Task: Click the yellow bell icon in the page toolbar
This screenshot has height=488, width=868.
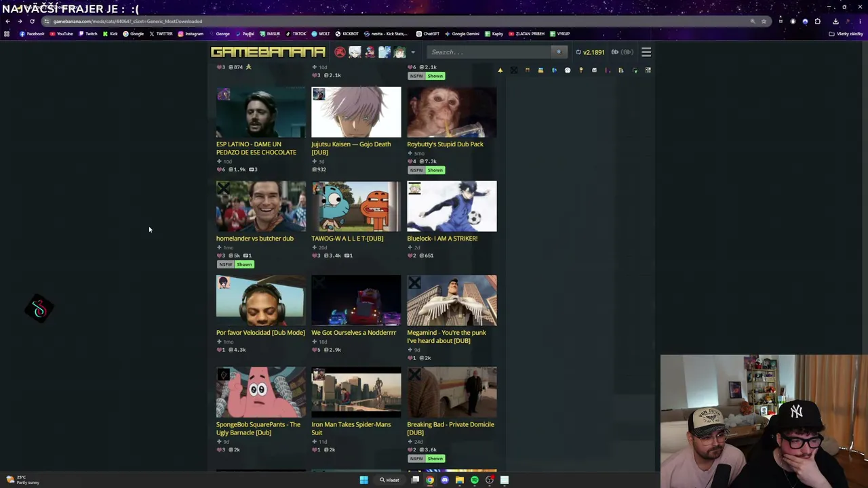Action: 500,70
